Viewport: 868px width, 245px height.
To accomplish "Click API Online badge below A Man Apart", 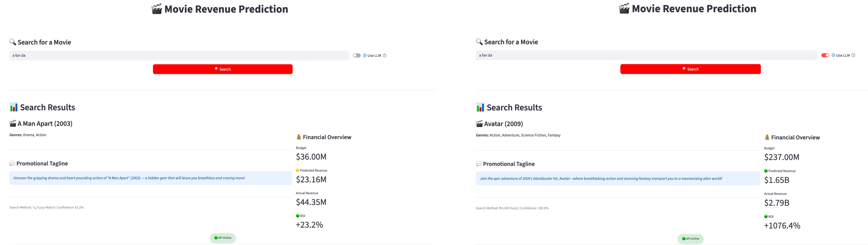I will [222, 238].
